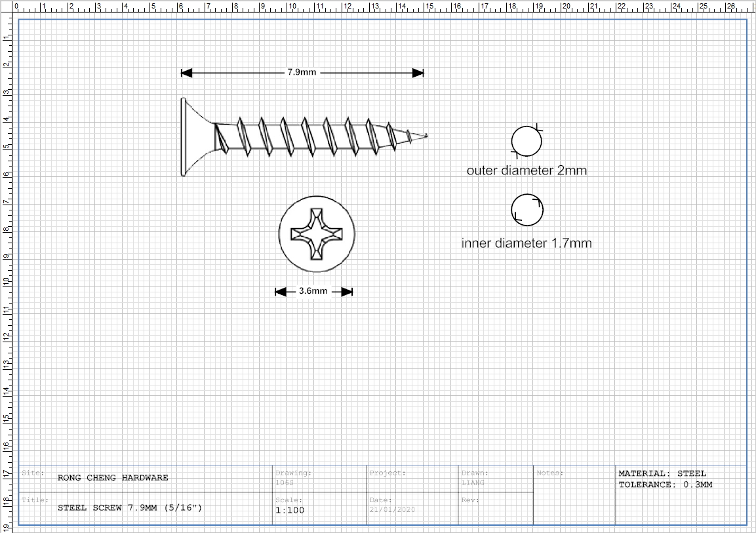The image size is (756, 533).
Task: Click the 'Rev:' field label
Action: pyautogui.click(x=470, y=500)
